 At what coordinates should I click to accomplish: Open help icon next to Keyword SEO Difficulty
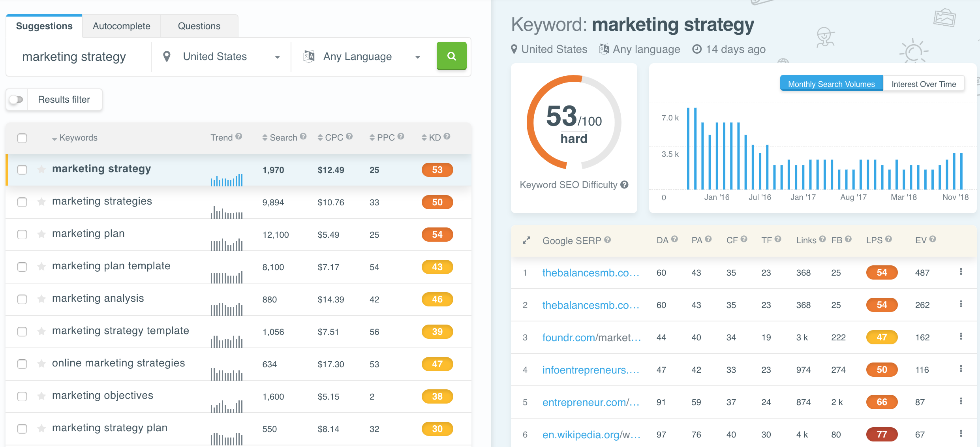click(624, 184)
